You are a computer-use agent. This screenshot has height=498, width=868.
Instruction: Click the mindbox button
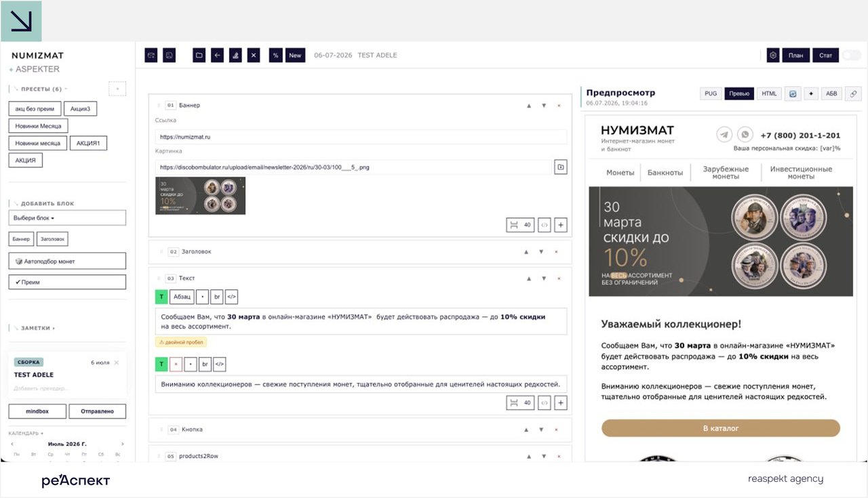pos(37,411)
